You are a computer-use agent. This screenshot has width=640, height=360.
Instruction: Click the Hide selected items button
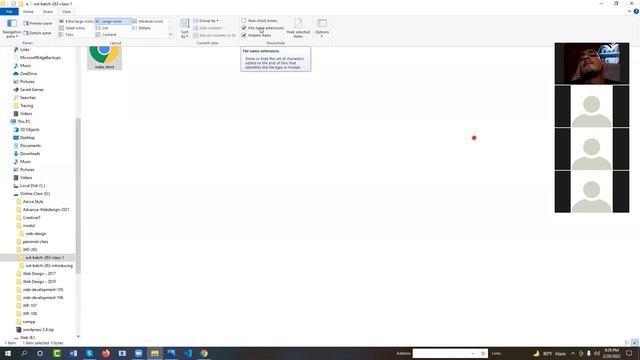298,29
